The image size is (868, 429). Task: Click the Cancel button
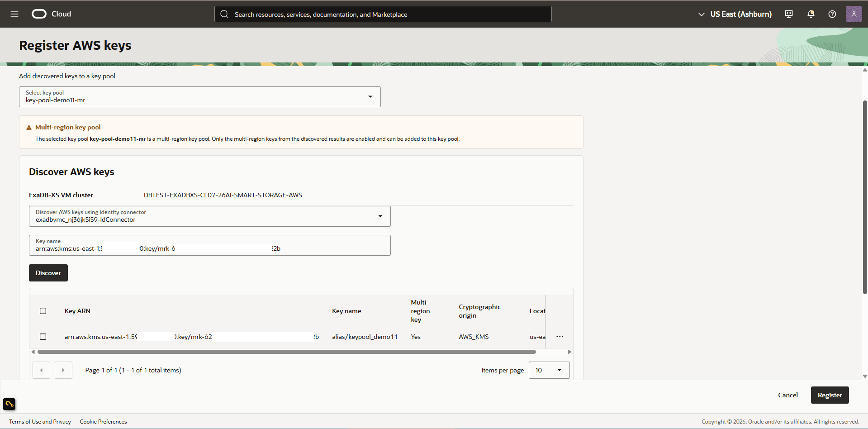[x=788, y=395]
